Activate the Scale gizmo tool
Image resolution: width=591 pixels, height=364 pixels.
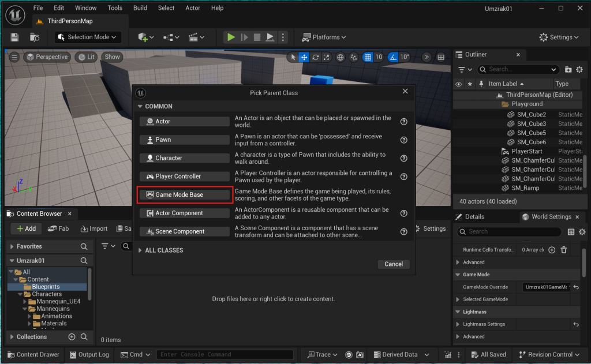click(x=327, y=57)
